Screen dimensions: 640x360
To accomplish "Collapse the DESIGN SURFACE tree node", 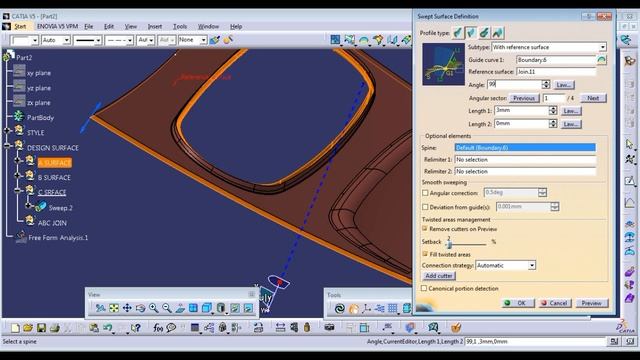I will 7,145.
